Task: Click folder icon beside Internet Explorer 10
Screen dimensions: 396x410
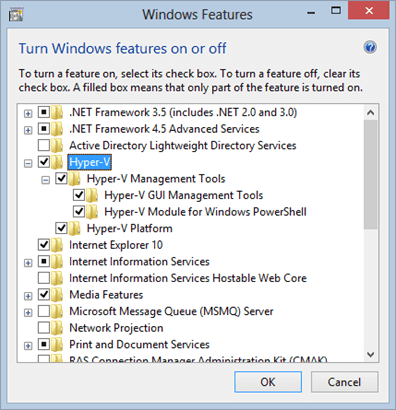Action: [x=57, y=245]
